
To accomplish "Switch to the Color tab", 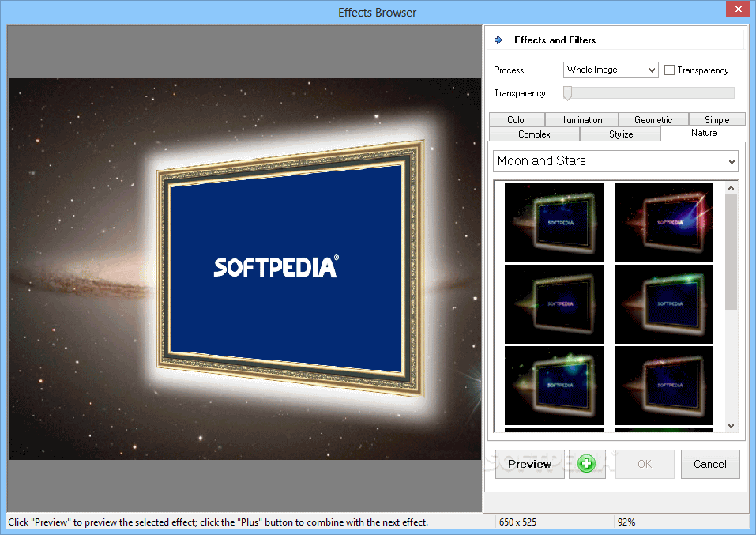I will click(517, 119).
